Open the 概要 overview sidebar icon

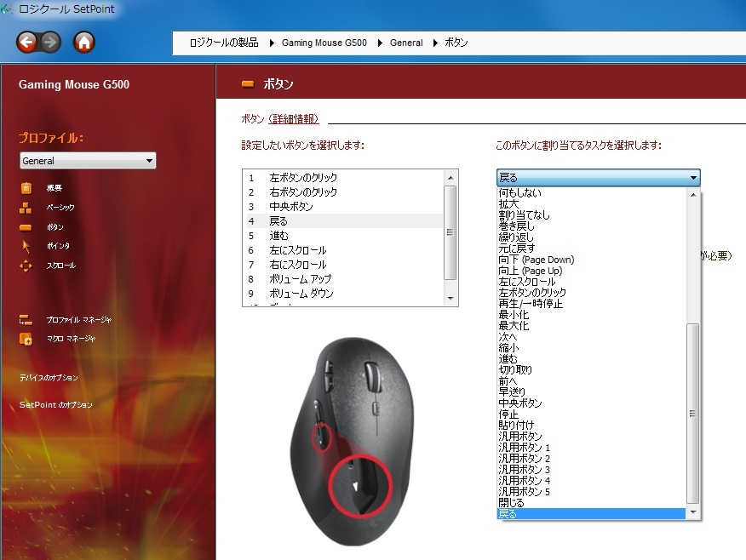26,188
